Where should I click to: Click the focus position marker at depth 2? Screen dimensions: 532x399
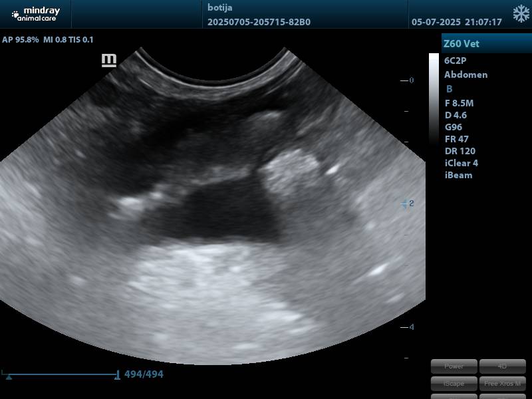[404, 203]
